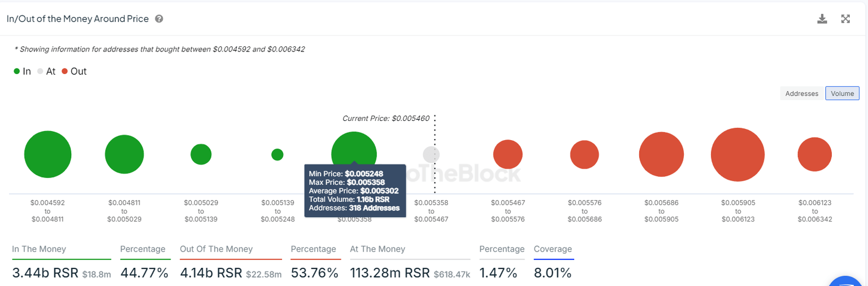The height and width of the screenshot is (286, 868).
Task: Click the $0.006123 to $0.006342 red bubble
Action: [x=814, y=154]
